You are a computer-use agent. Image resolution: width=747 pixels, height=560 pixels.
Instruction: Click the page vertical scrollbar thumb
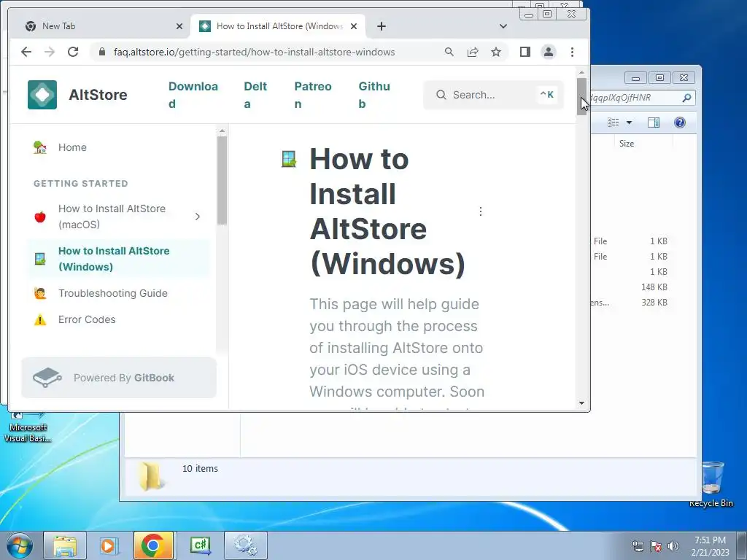581,96
